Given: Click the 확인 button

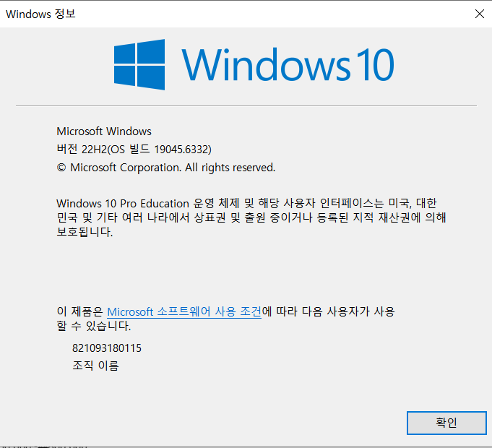Looking at the screenshot, I should tap(446, 423).
